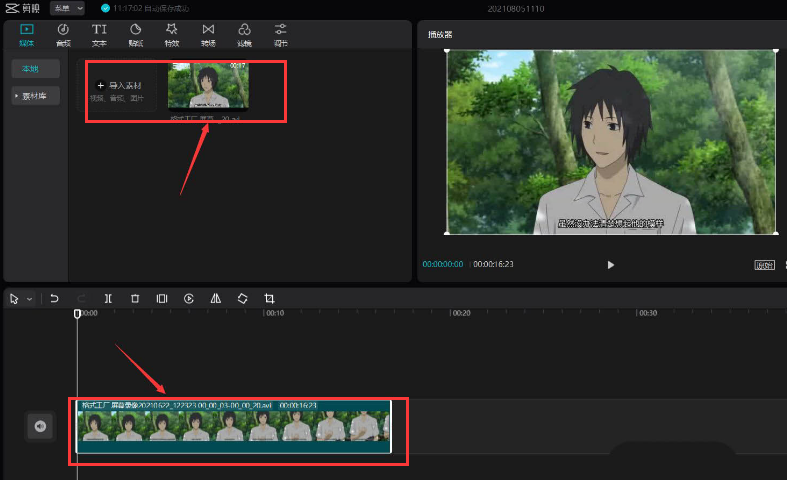Click the 00:10 mark on the ruler

click(x=275, y=313)
